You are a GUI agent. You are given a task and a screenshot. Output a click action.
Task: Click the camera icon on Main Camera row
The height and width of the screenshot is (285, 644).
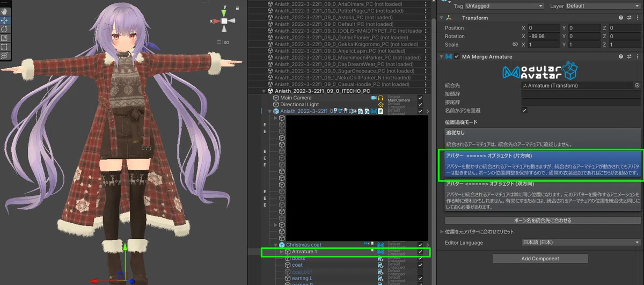(x=374, y=98)
